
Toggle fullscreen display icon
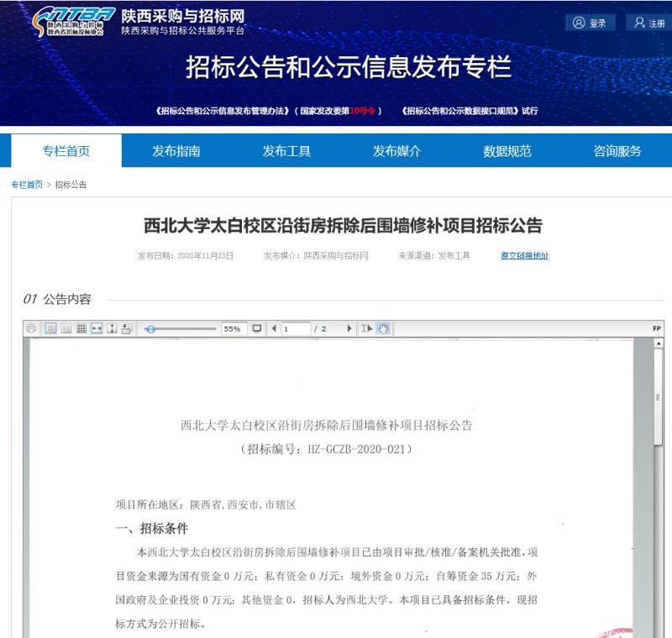point(257,329)
